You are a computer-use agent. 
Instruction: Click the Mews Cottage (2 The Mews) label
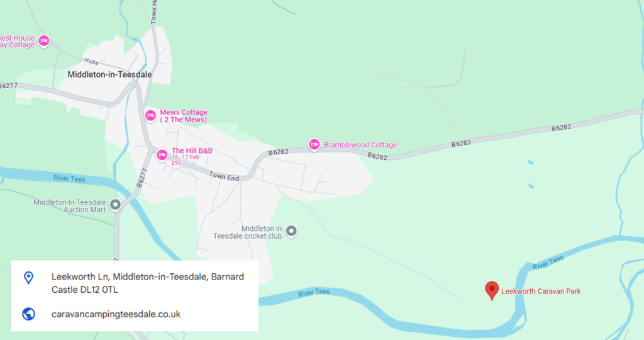tap(184, 116)
